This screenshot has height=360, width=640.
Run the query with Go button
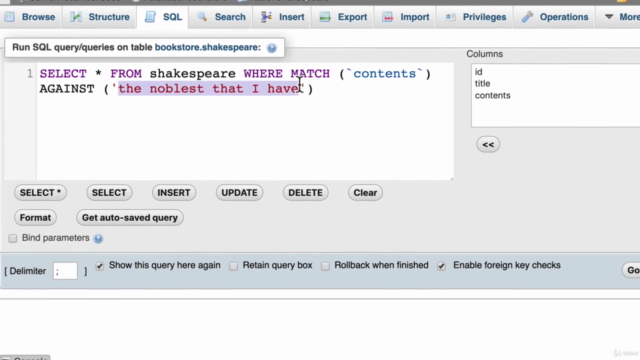pos(632,270)
